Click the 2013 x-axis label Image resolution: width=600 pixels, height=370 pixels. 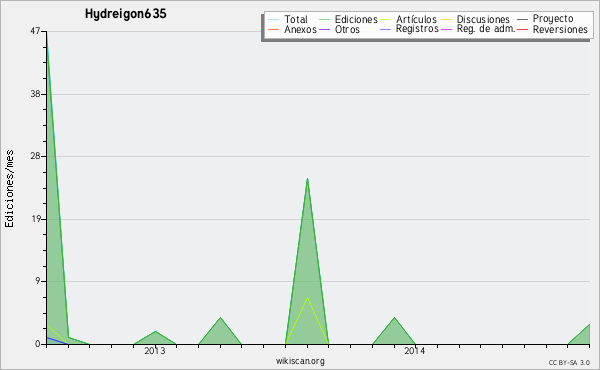155,351
